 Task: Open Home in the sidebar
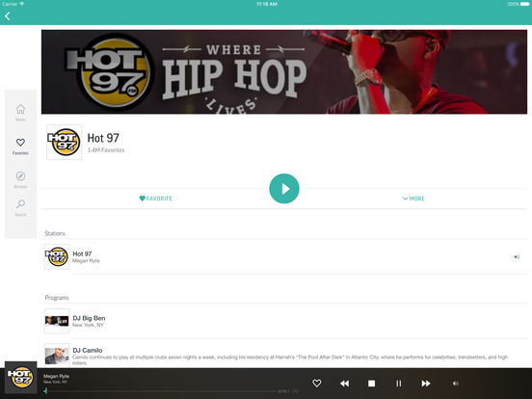coord(20,113)
